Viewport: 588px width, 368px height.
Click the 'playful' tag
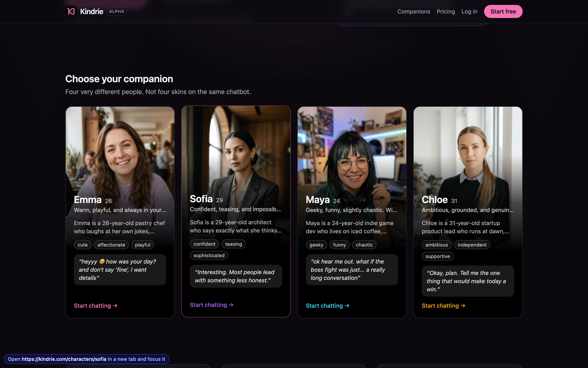[143, 245]
